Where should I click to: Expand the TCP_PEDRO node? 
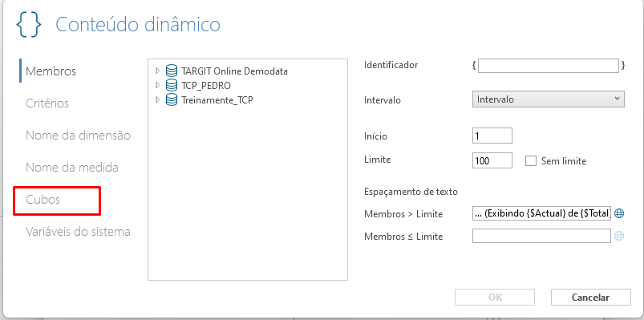point(157,86)
